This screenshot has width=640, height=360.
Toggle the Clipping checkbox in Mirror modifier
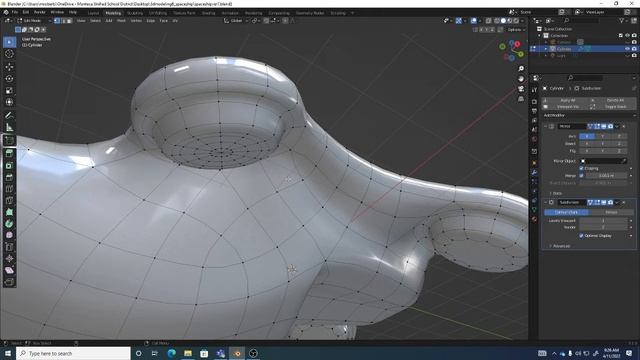pos(582,168)
